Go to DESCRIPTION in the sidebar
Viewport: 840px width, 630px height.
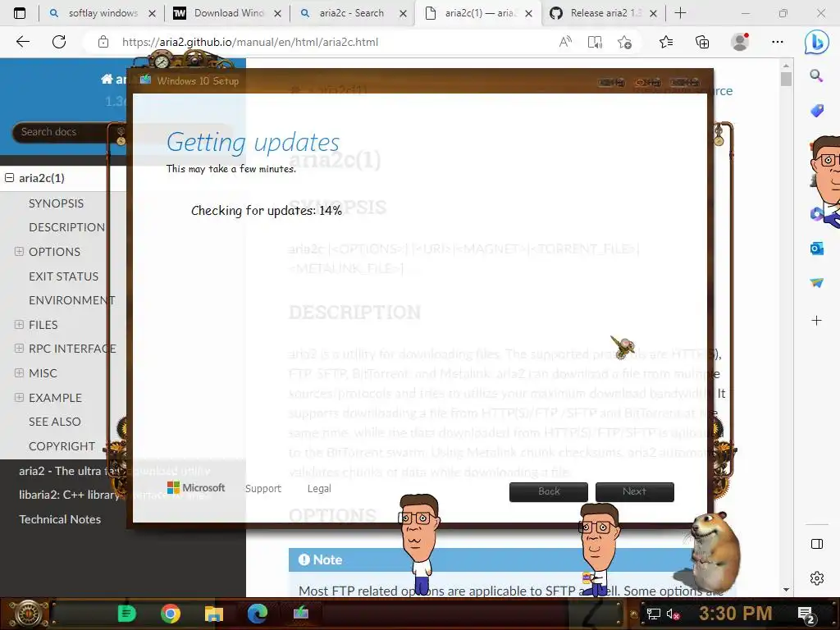(x=67, y=227)
